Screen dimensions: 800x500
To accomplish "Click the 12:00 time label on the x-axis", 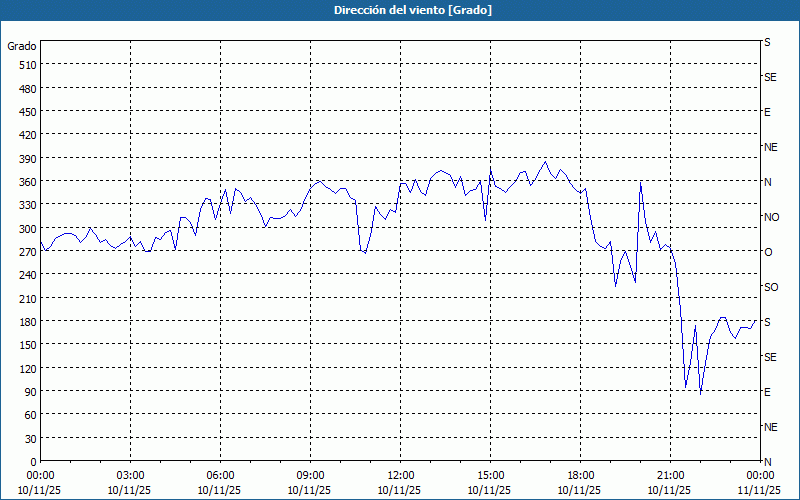I will point(400,475).
